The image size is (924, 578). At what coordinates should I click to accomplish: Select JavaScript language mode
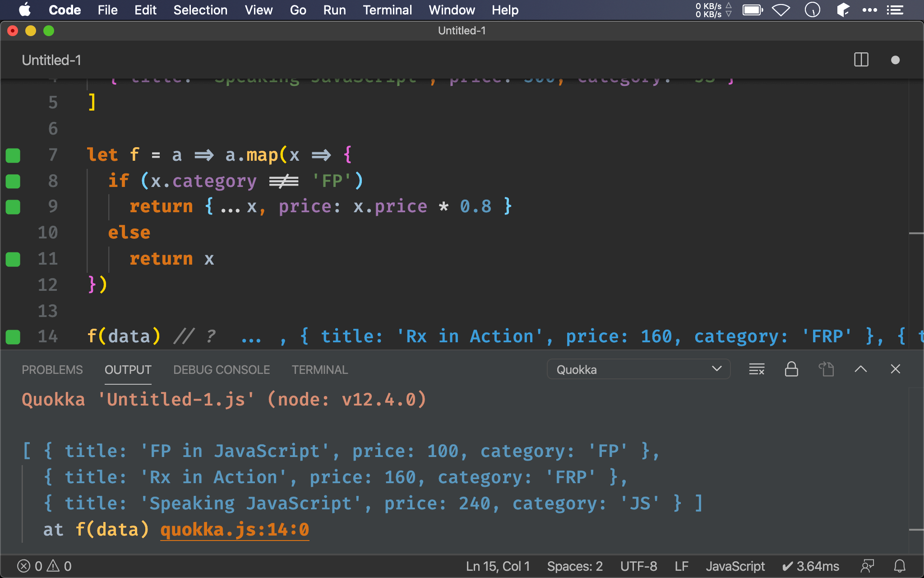point(735,566)
